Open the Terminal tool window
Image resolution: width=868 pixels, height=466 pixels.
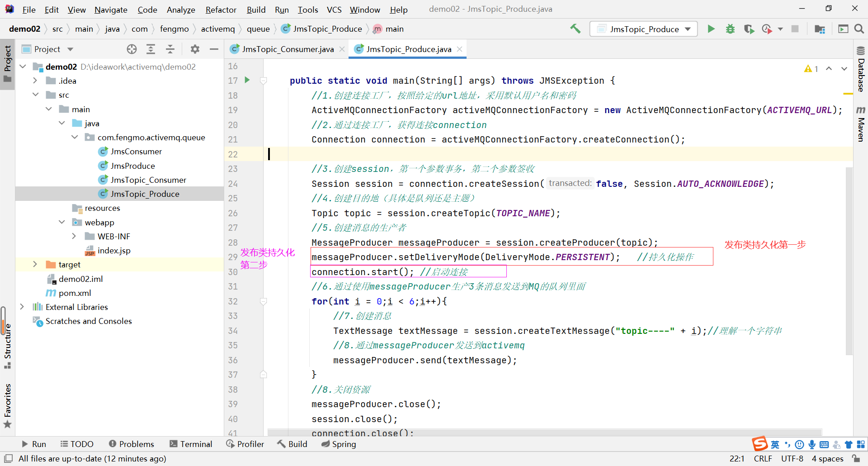[x=190, y=444]
